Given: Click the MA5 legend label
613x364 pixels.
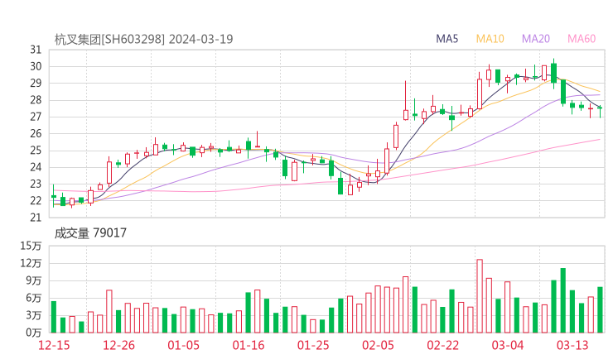Looking at the screenshot, I should (446, 39).
